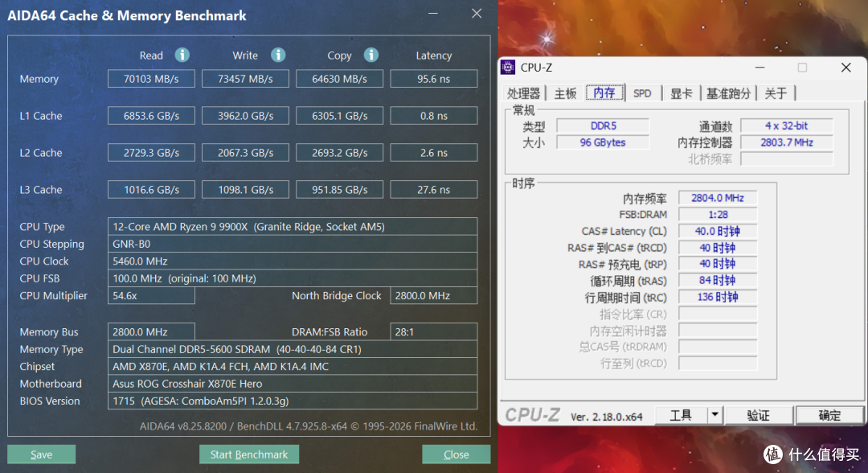This screenshot has height=473, width=868.
Task: Click the Read info icon in AIDA64
Action: (182, 55)
